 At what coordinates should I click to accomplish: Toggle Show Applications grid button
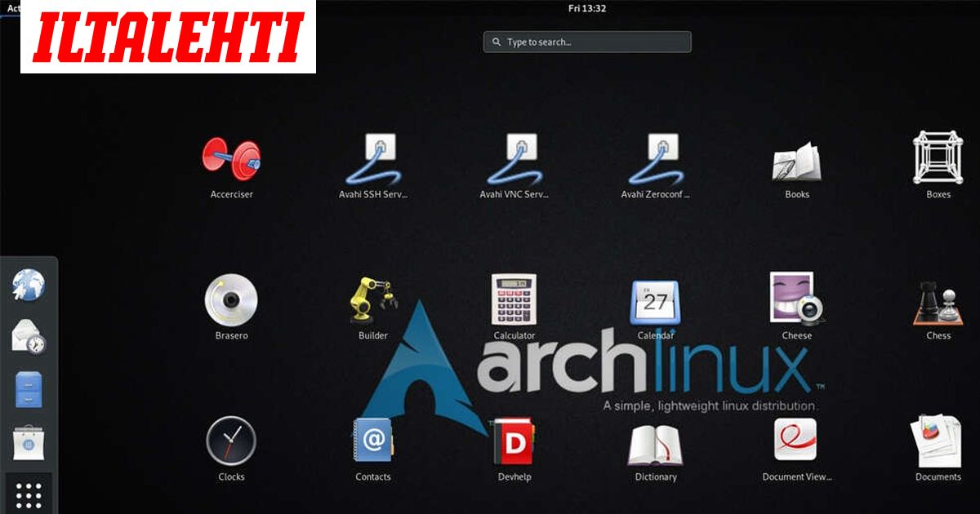tap(29, 494)
